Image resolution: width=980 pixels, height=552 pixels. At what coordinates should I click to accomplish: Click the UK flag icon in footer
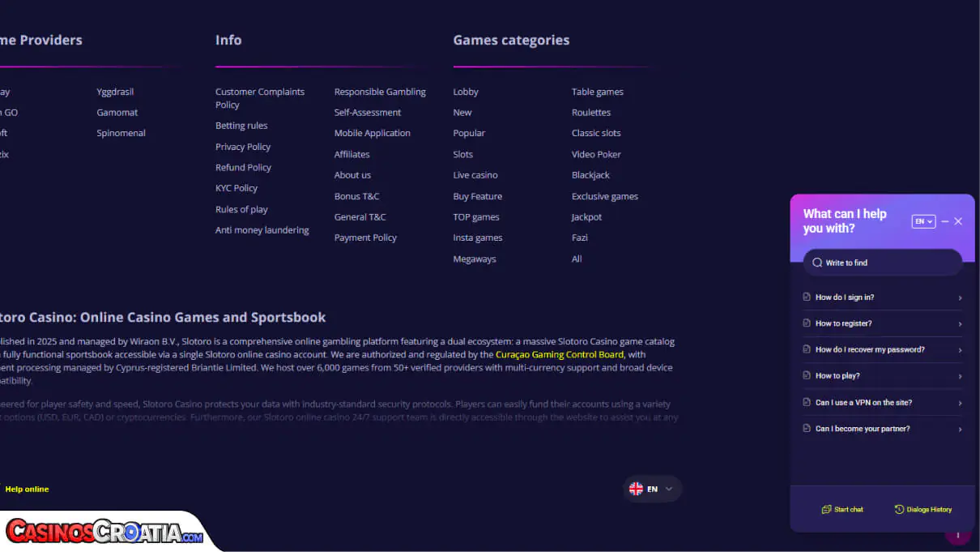636,489
